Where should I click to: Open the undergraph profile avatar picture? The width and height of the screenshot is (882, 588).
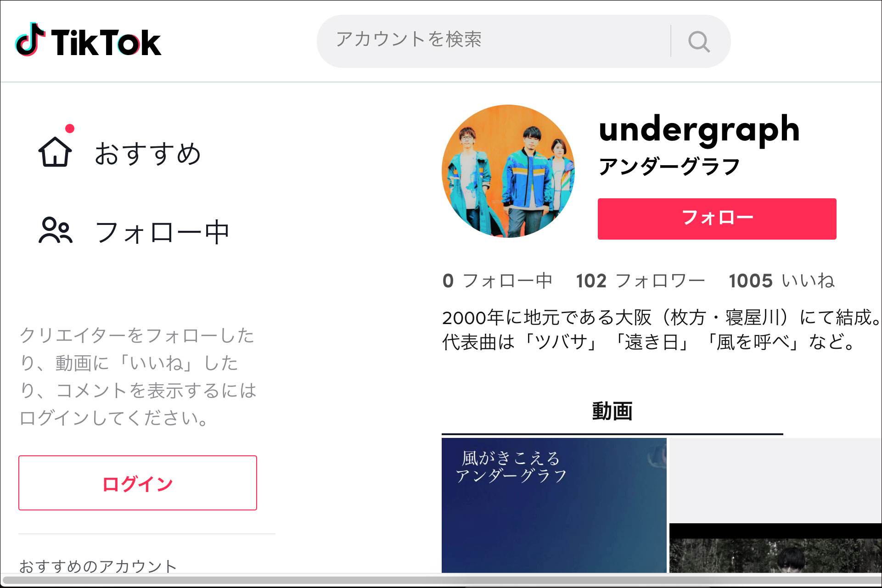(x=508, y=171)
